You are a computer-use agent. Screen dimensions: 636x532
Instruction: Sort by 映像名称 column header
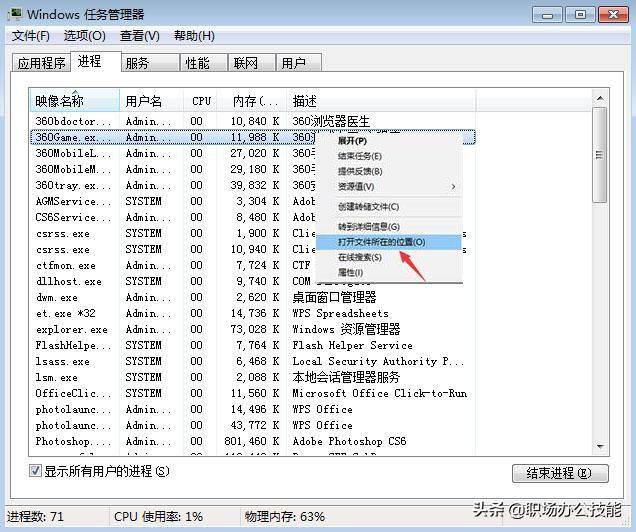click(75, 101)
